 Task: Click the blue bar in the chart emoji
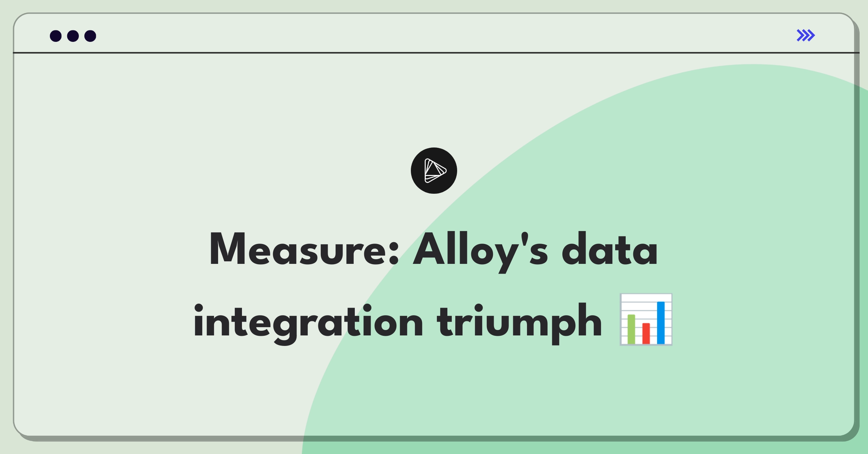click(x=661, y=322)
